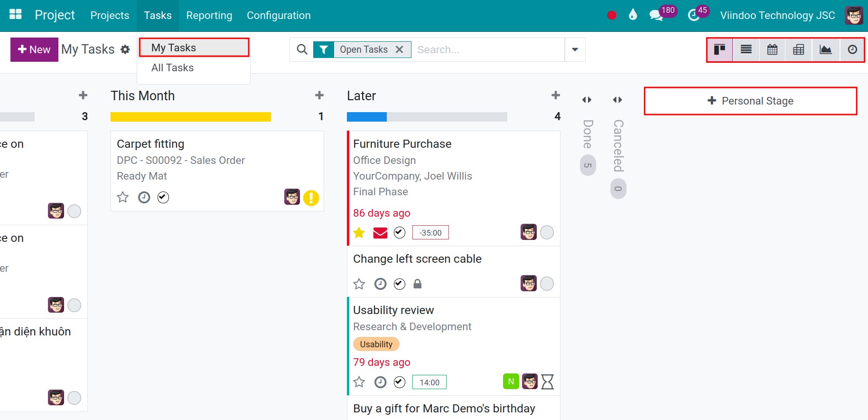Click the filter funnel icon
Image resolution: width=868 pixels, height=420 pixels.
pyautogui.click(x=323, y=49)
